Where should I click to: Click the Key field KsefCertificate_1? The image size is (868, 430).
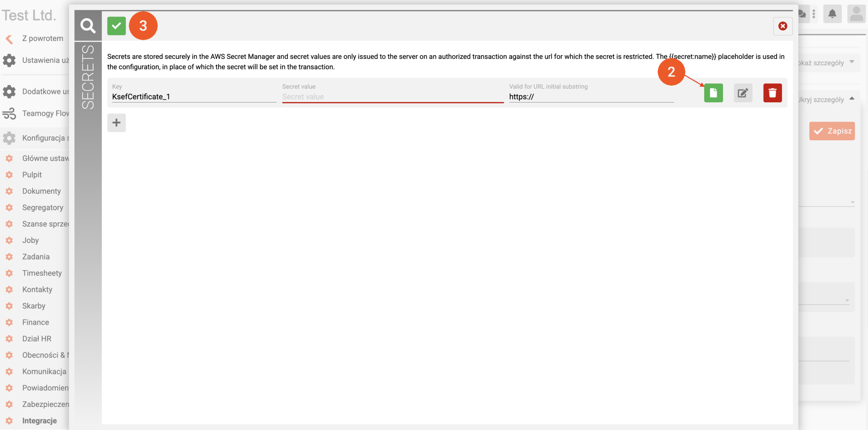click(194, 97)
